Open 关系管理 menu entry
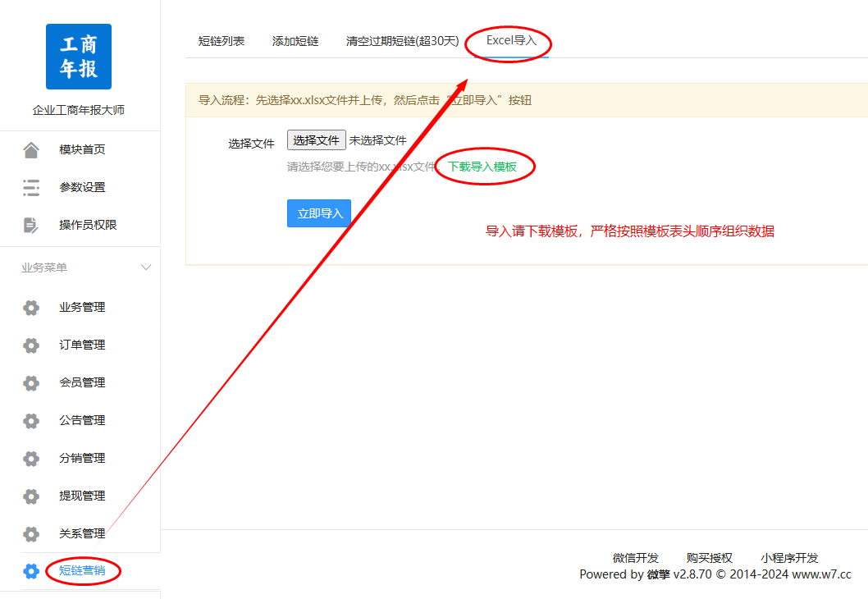Screen dimensions: 868x599 (x=82, y=533)
